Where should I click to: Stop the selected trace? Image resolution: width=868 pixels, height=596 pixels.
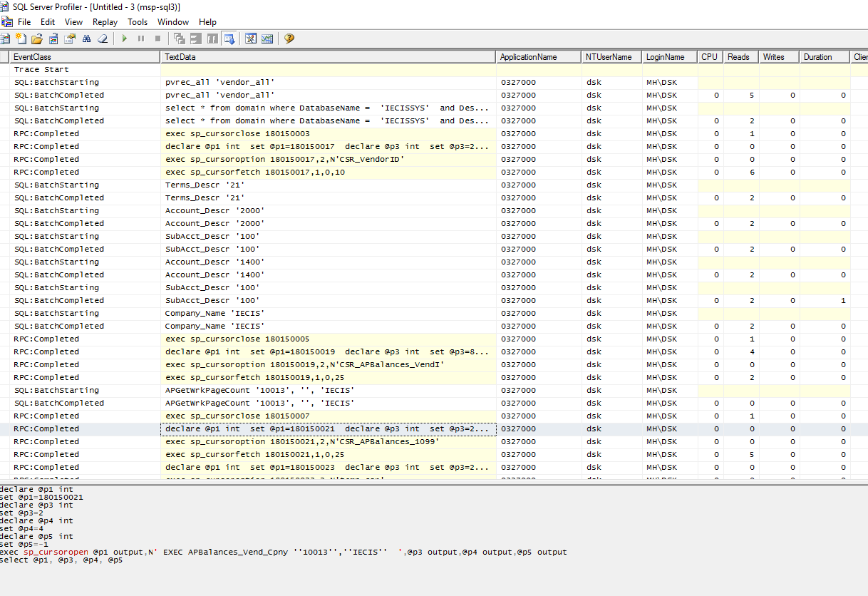click(x=157, y=38)
